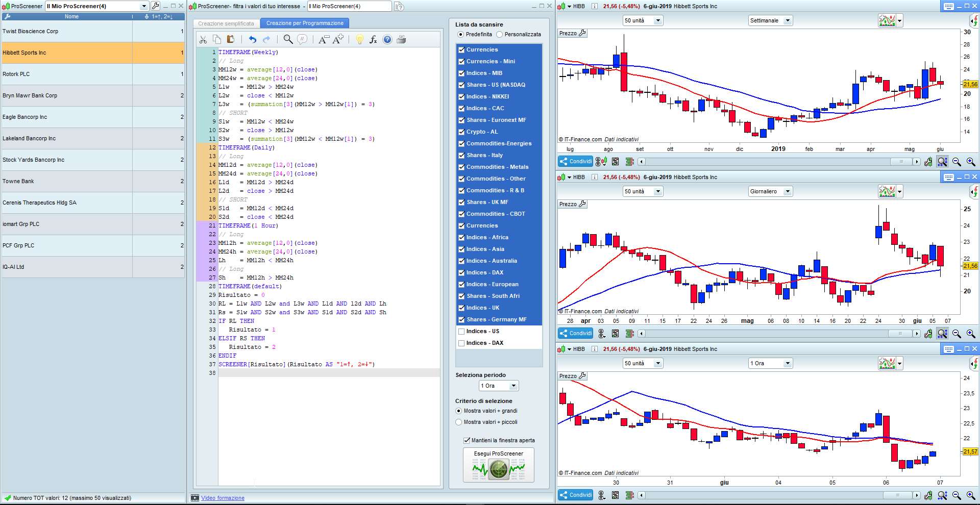
Task: Open the fx function inserter
Action: 373,39
